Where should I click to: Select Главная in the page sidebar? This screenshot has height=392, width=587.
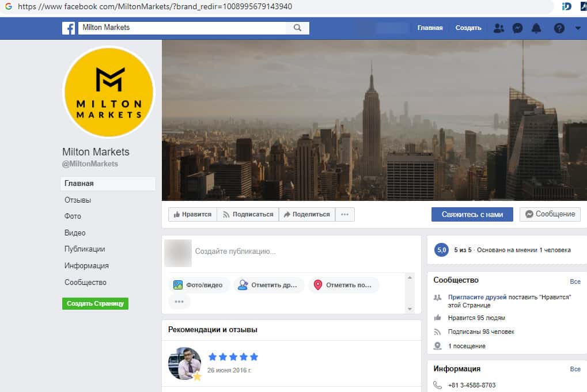(x=108, y=184)
